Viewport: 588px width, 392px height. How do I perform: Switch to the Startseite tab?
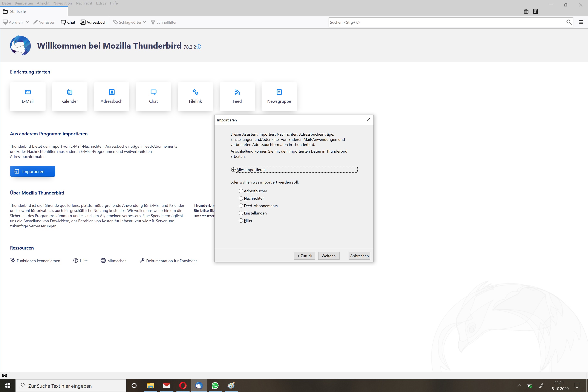(x=18, y=12)
